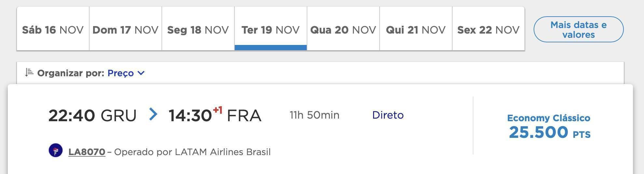644x174 pixels.
Task: Click Operado por LATAM Airlines Brasil text
Action: click(192, 152)
